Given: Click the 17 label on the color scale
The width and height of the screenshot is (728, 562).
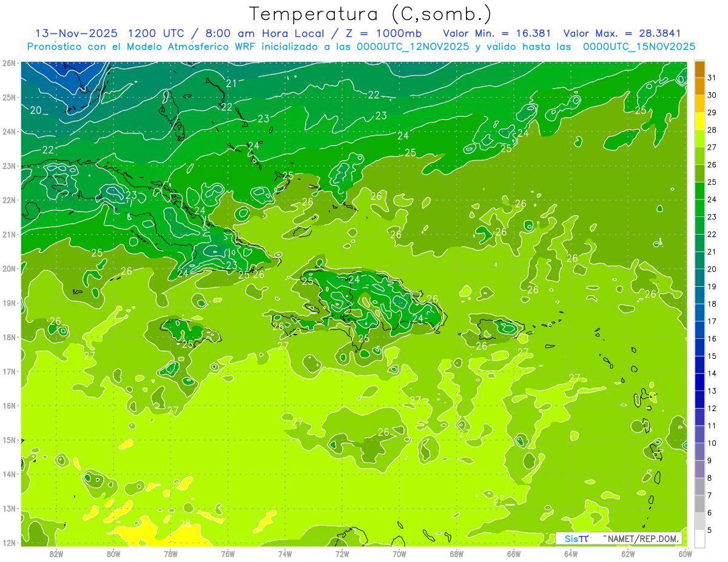Looking at the screenshot, I should tap(712, 321).
